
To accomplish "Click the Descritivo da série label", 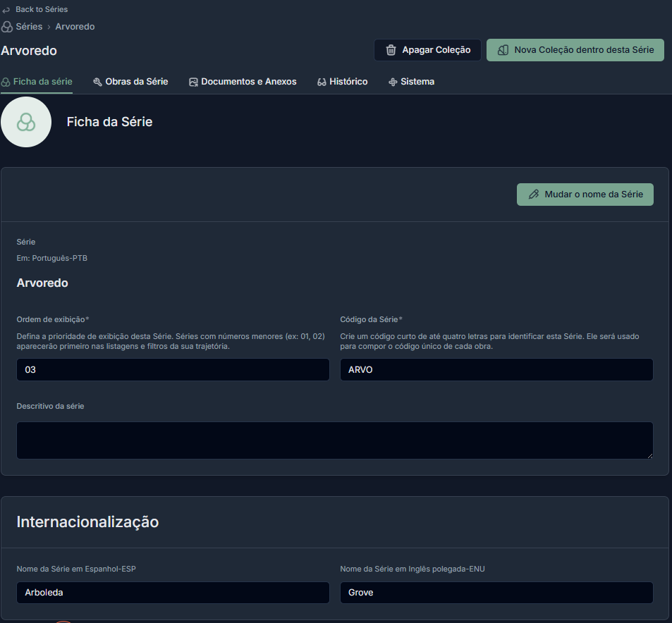I will tap(50, 406).
